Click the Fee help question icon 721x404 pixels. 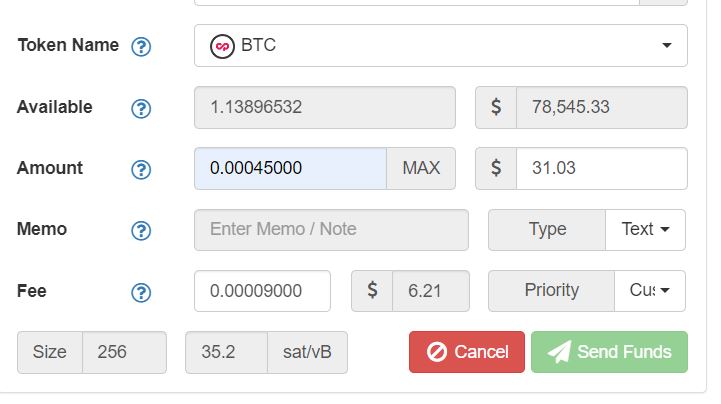pyautogui.click(x=141, y=292)
